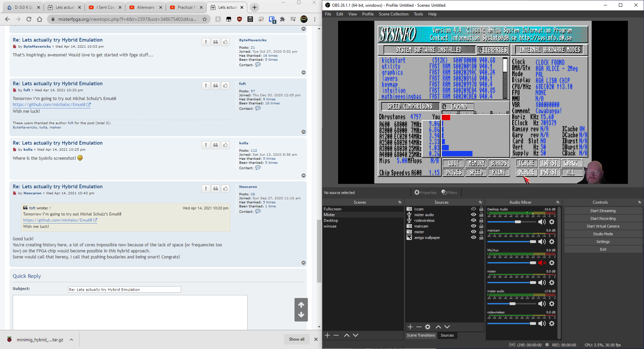Open Chrome three-dot menu
Screen dimensions: 644x349
point(315,19)
